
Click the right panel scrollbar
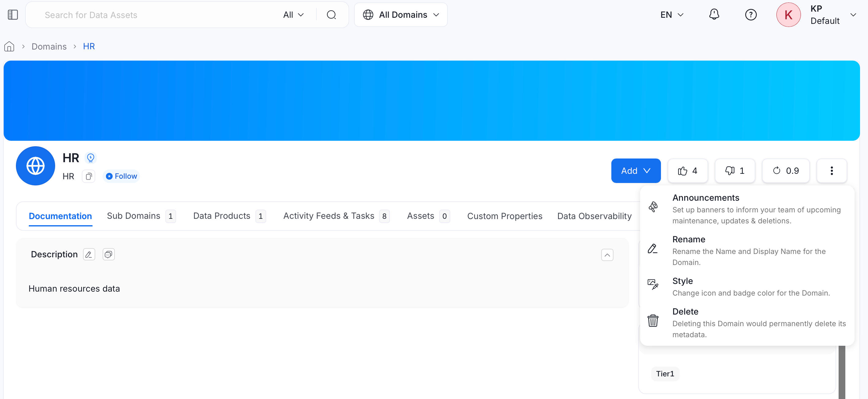[x=842, y=372]
